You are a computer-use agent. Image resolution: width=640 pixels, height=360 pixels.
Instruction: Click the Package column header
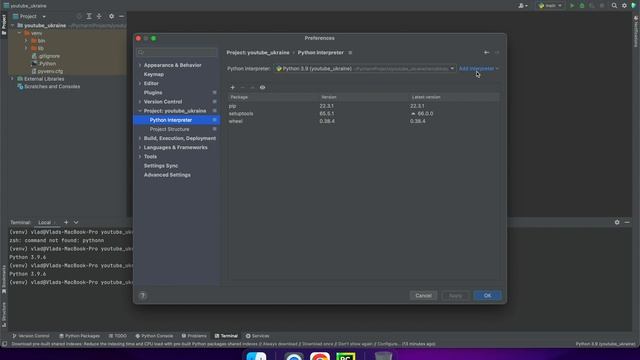pyautogui.click(x=239, y=97)
